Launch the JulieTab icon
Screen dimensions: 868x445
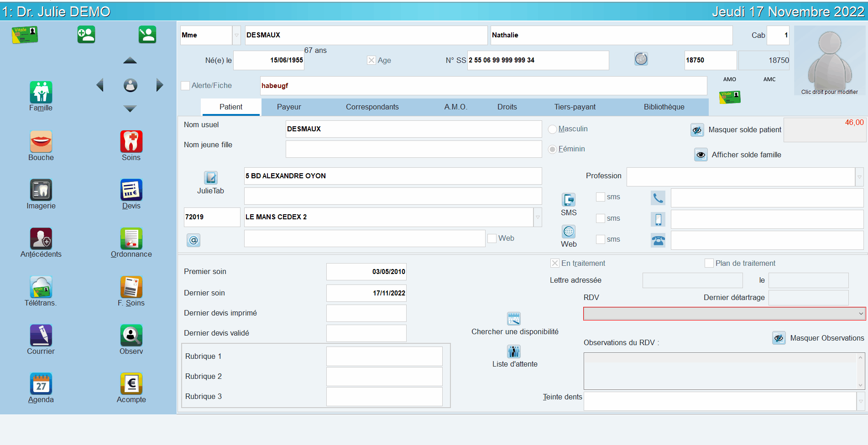coord(211,177)
